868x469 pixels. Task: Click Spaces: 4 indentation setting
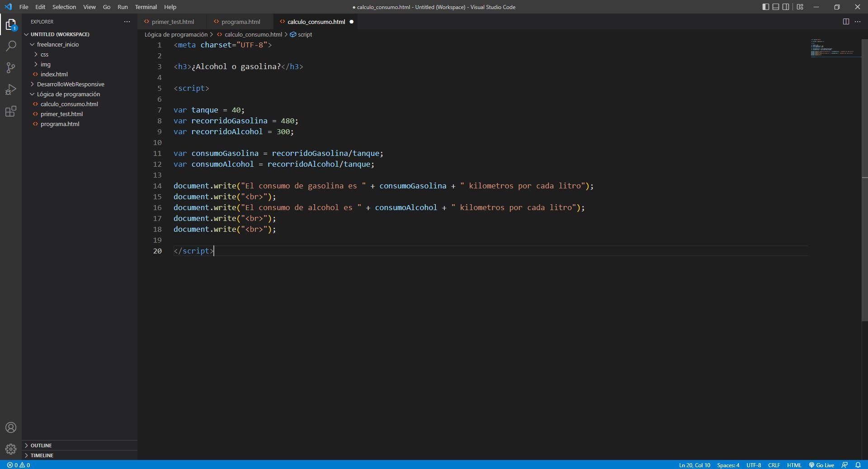728,465
